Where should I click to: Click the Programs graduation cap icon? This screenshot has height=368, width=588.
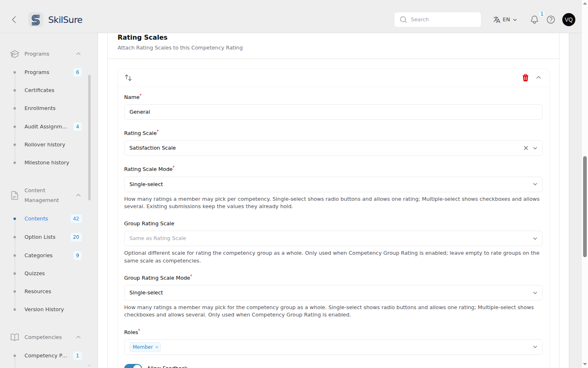(15, 54)
